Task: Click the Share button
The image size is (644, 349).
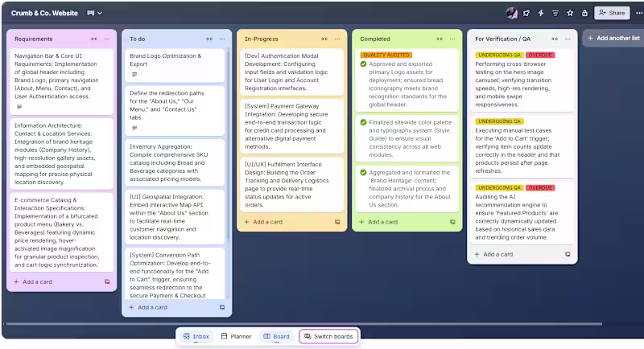Action: pyautogui.click(x=612, y=13)
